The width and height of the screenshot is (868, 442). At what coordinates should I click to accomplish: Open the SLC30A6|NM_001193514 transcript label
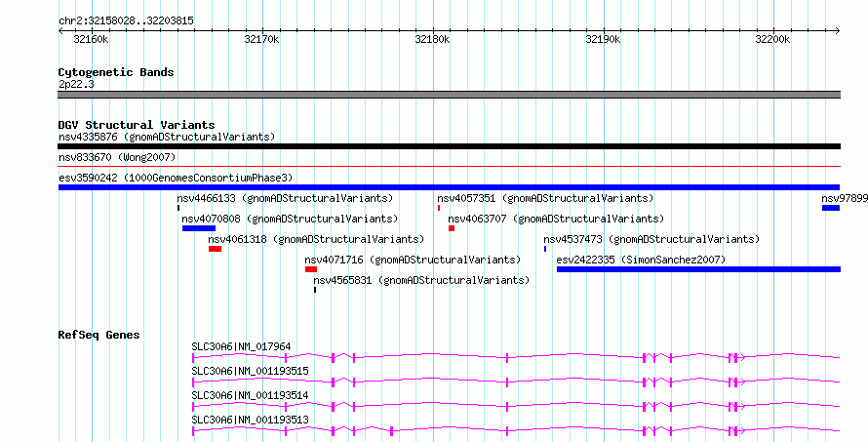[251, 395]
